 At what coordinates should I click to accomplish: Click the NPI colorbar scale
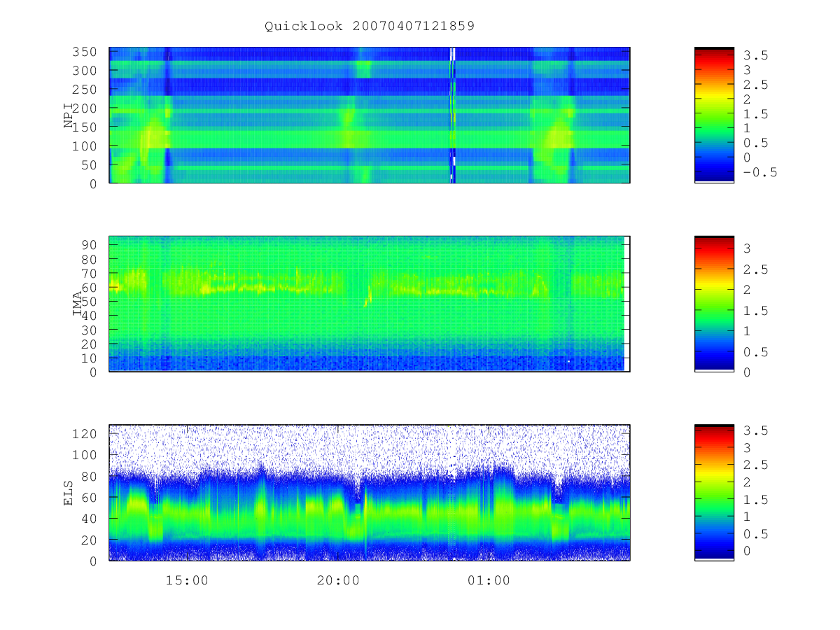point(714,115)
